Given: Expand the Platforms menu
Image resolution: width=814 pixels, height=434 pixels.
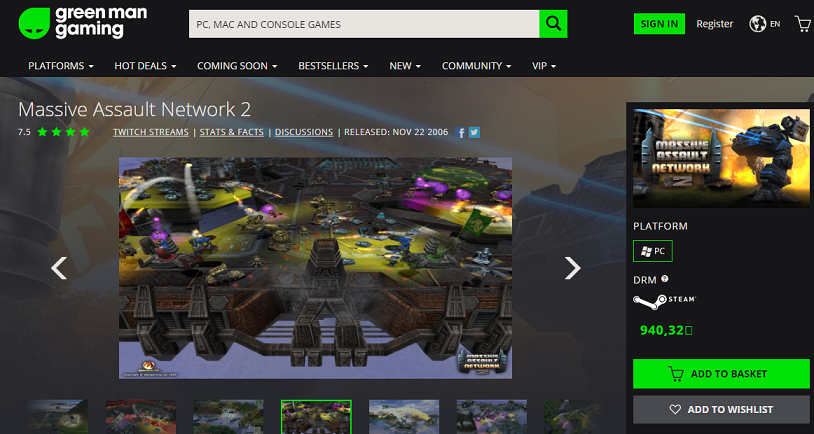Looking at the screenshot, I should (61, 66).
